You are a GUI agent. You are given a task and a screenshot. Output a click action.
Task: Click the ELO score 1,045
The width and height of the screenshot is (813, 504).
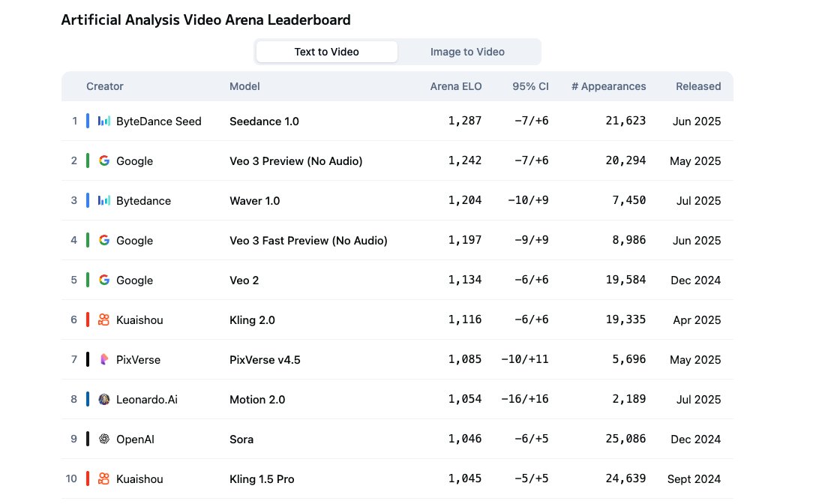pyautogui.click(x=464, y=478)
